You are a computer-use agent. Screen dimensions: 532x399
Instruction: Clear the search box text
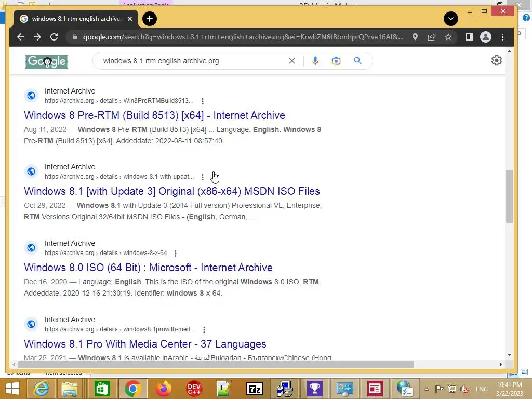[x=292, y=61]
